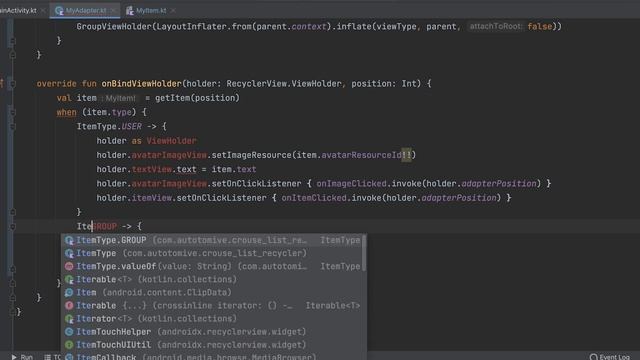Click the override gutter marker icon
Image resolution: width=640 pixels, height=360 pixels.
click(x=2, y=84)
